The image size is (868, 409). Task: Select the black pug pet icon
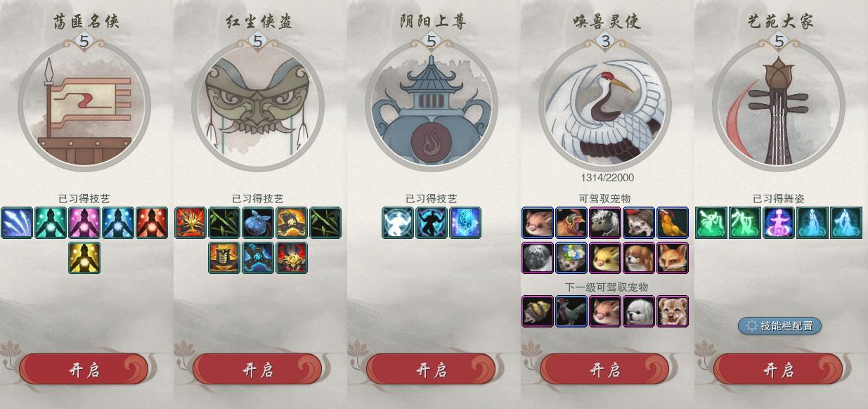538,258
